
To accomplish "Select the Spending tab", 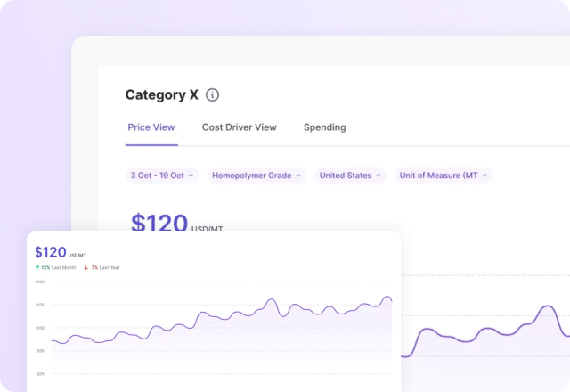I will point(324,127).
